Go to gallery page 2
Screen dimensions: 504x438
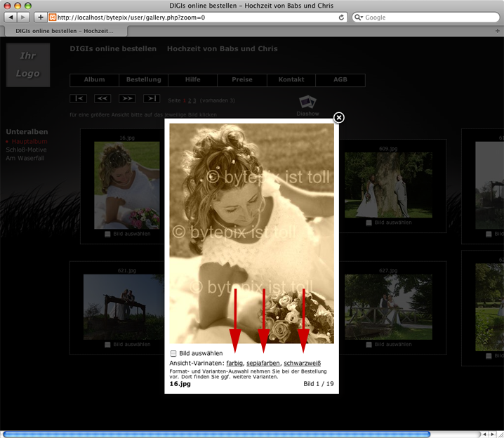[x=190, y=100]
